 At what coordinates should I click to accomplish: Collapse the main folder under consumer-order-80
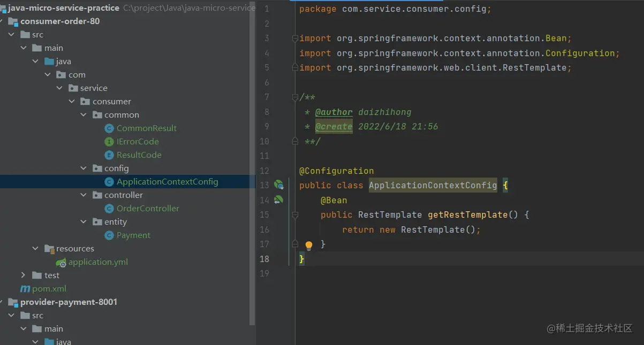coord(24,48)
